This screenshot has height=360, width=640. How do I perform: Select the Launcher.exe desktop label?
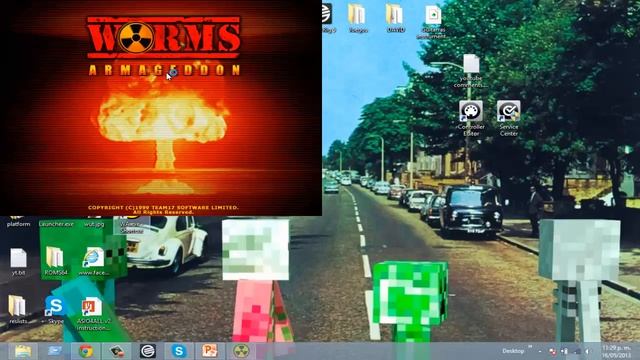(56, 224)
